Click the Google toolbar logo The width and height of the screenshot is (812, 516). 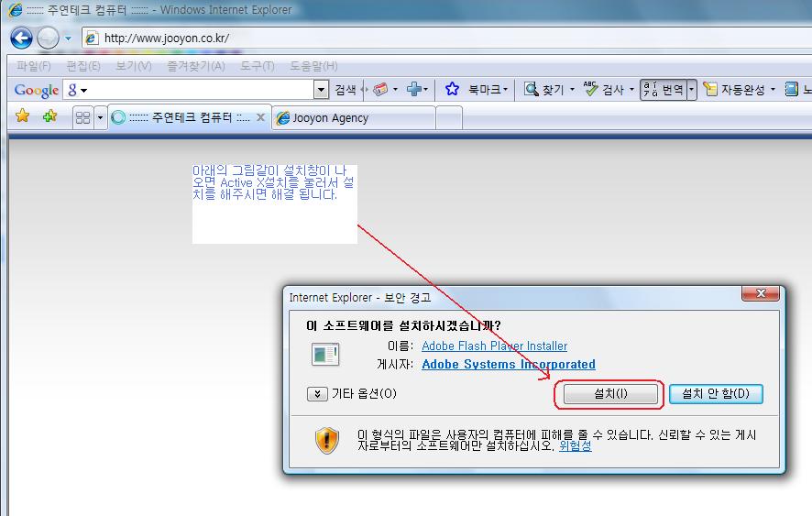[x=37, y=90]
